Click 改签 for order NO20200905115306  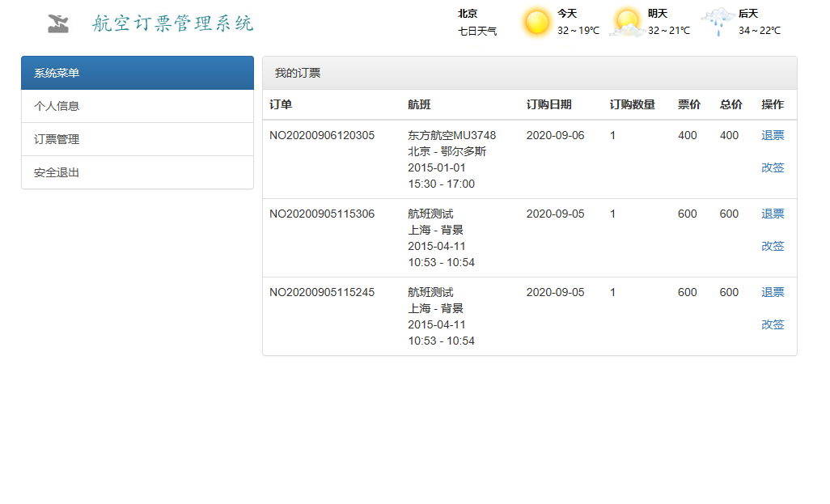pos(773,246)
